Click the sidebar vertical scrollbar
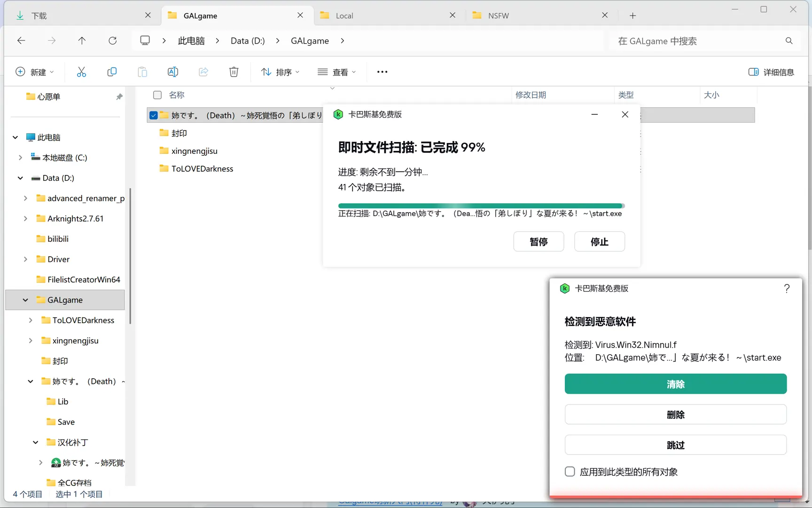Viewport: 812px width, 508px height. (x=130, y=256)
